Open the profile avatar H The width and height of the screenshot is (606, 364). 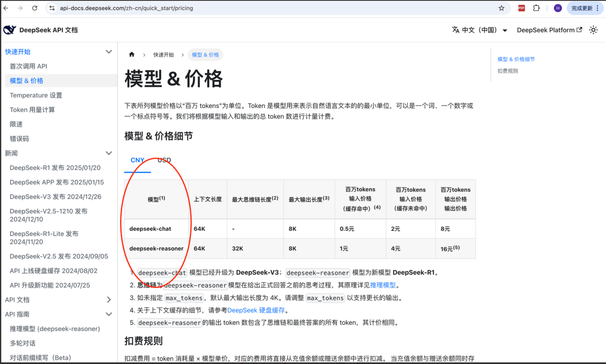[558, 8]
